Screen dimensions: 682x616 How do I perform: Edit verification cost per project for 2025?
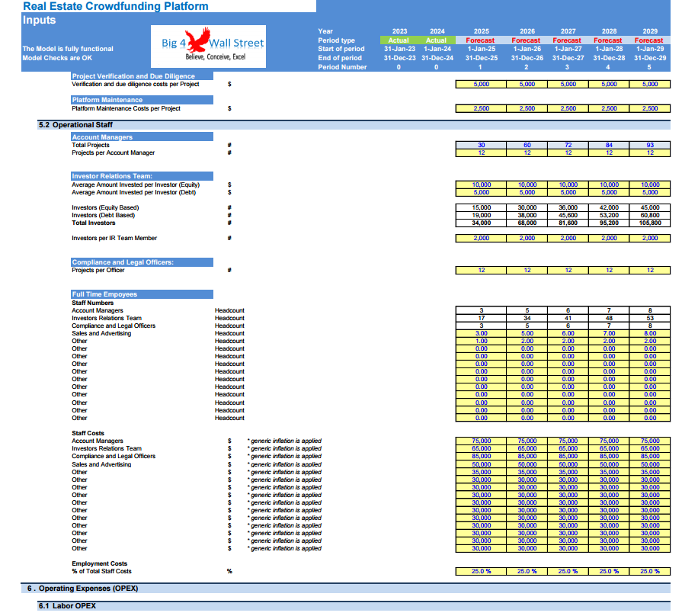coord(481,85)
